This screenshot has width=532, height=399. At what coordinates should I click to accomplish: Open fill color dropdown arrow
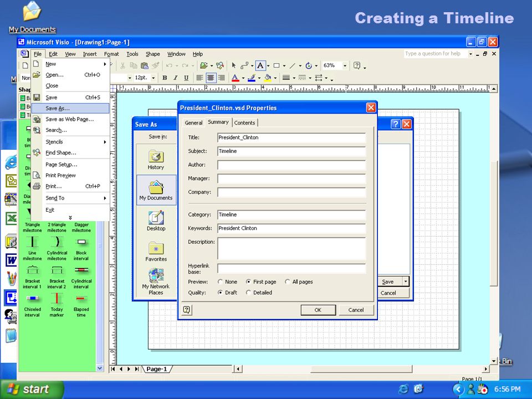click(x=275, y=78)
